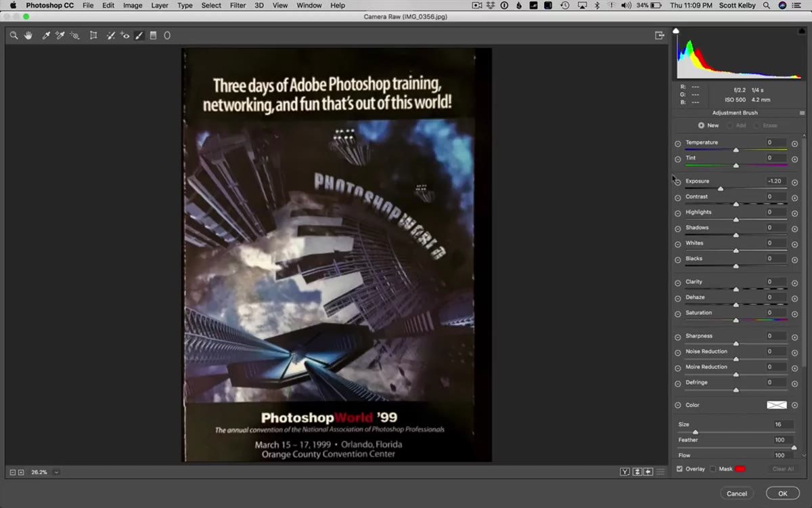This screenshot has width=812, height=508.
Task: Select the White Balance eyedropper tool
Action: 46,35
